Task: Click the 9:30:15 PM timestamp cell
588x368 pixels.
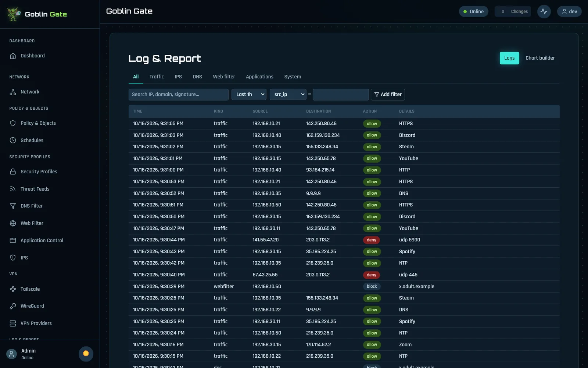Action: tap(158, 356)
